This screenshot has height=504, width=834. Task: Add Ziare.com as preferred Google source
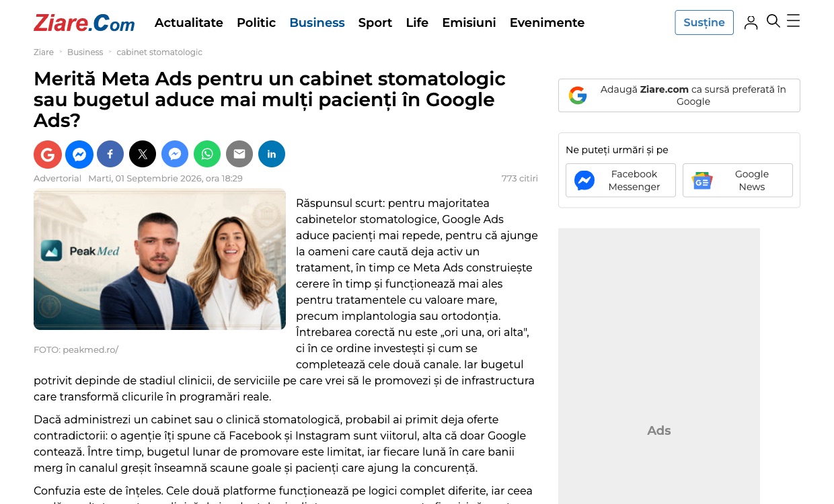tap(679, 95)
